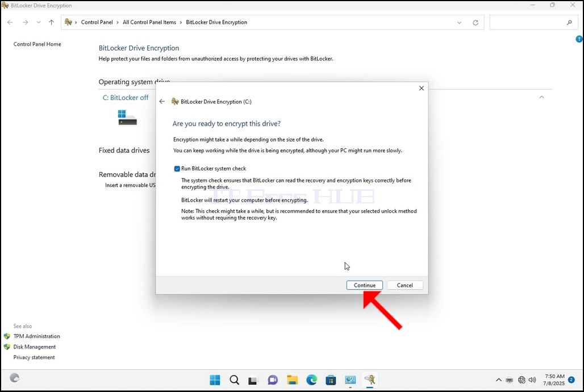
Task: Navigate forward in Control Panel
Action: [x=26, y=22]
